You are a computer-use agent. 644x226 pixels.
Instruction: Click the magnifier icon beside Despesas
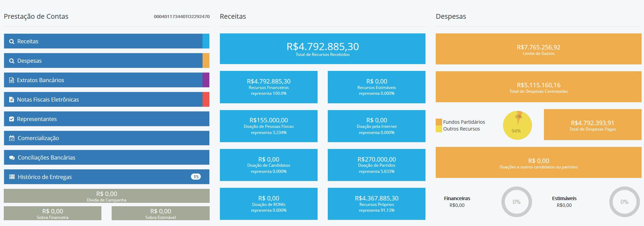coord(12,61)
